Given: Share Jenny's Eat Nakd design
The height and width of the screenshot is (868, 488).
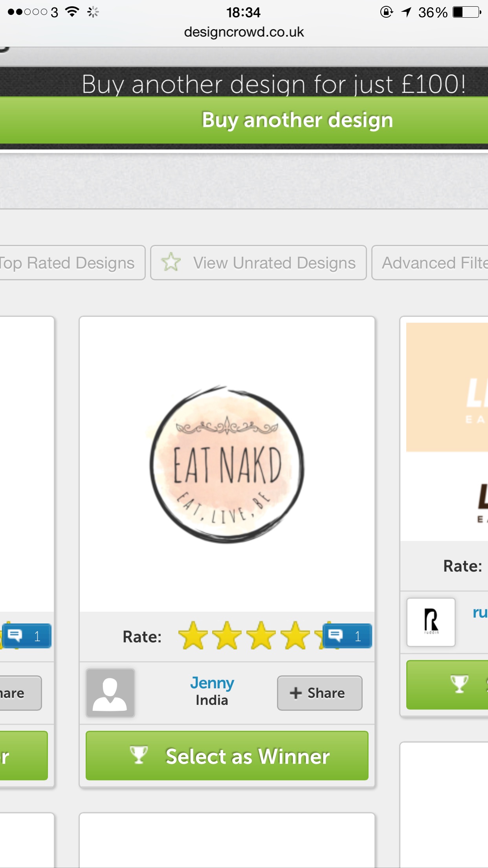Looking at the screenshot, I should (319, 693).
